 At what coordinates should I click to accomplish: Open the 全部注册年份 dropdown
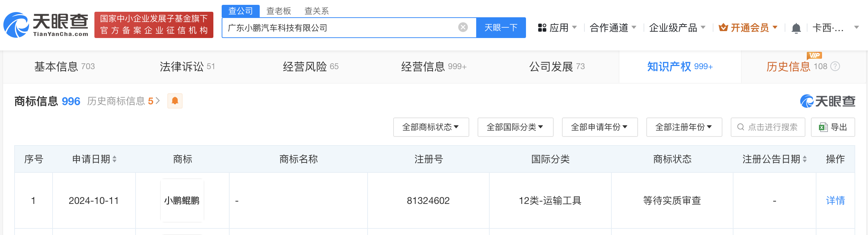(x=684, y=127)
